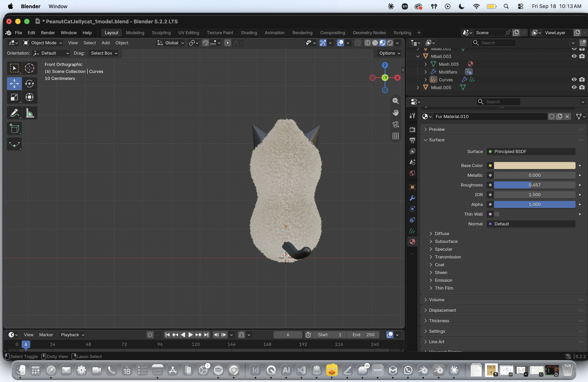Adjust the Alpha slider
Image resolution: width=588 pixels, height=382 pixels.
535,205
